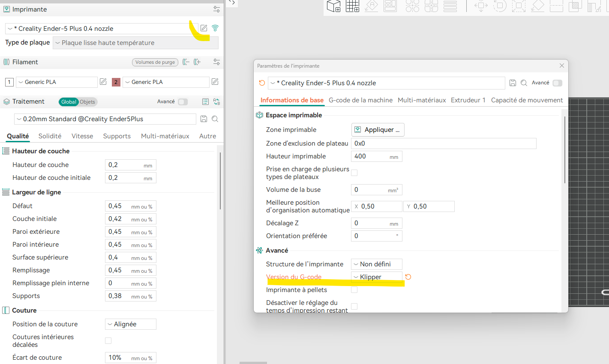Check Désactiver le réglage du temps d'impression restant
The image size is (609, 364).
point(354,306)
